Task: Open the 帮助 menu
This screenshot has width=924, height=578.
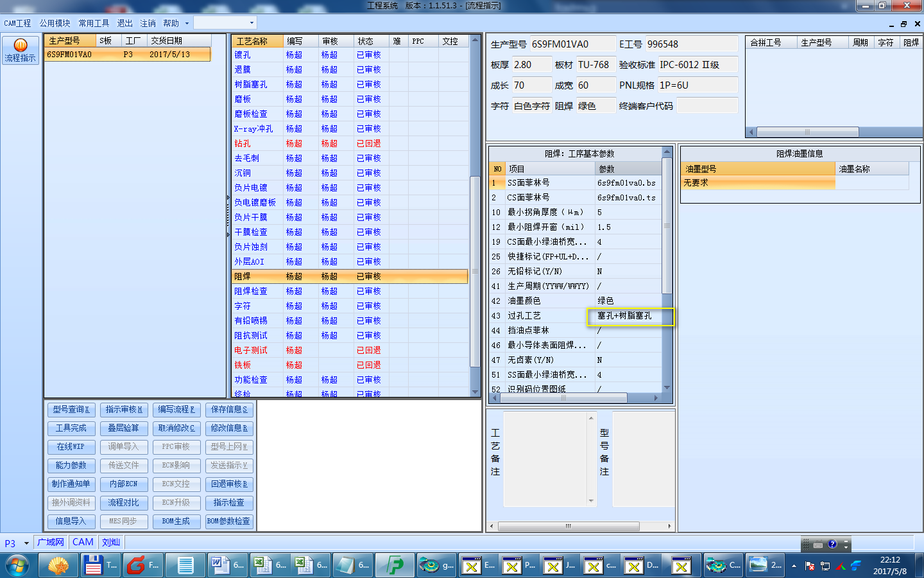Action: coord(171,23)
